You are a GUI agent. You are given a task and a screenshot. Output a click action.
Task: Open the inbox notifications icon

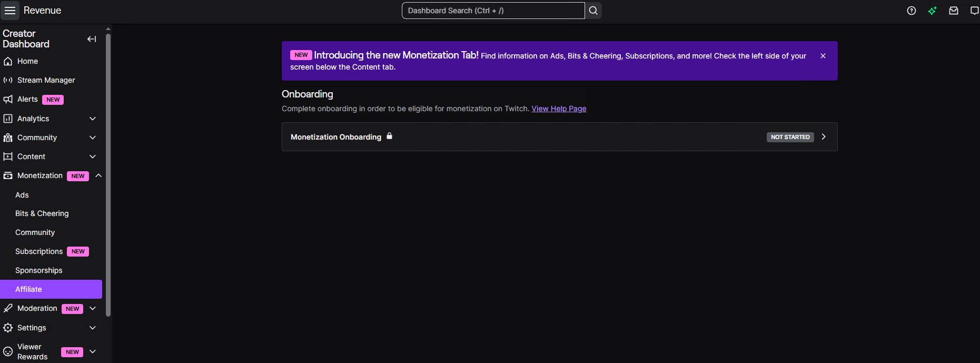coord(954,11)
